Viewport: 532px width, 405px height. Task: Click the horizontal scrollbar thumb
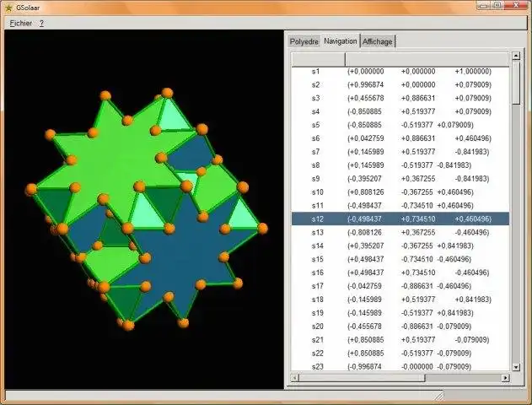[x=362, y=377]
